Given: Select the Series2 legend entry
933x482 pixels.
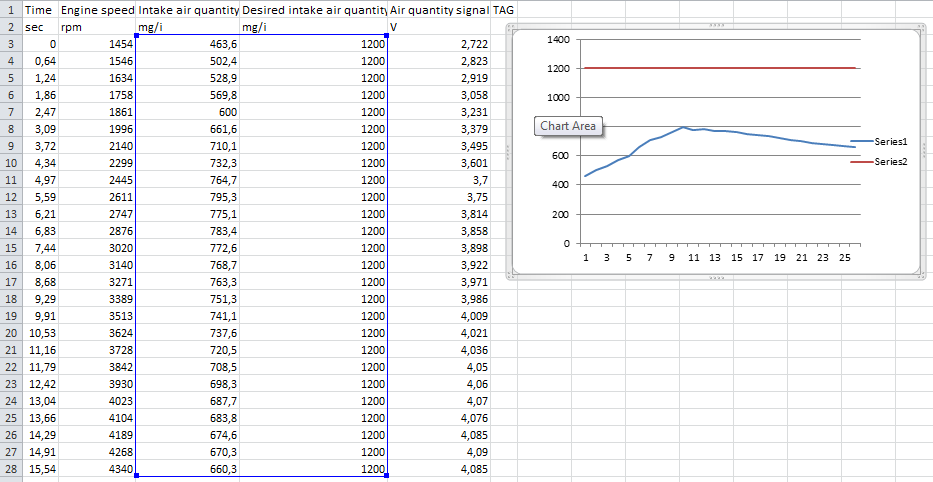Looking at the screenshot, I should 890,161.
